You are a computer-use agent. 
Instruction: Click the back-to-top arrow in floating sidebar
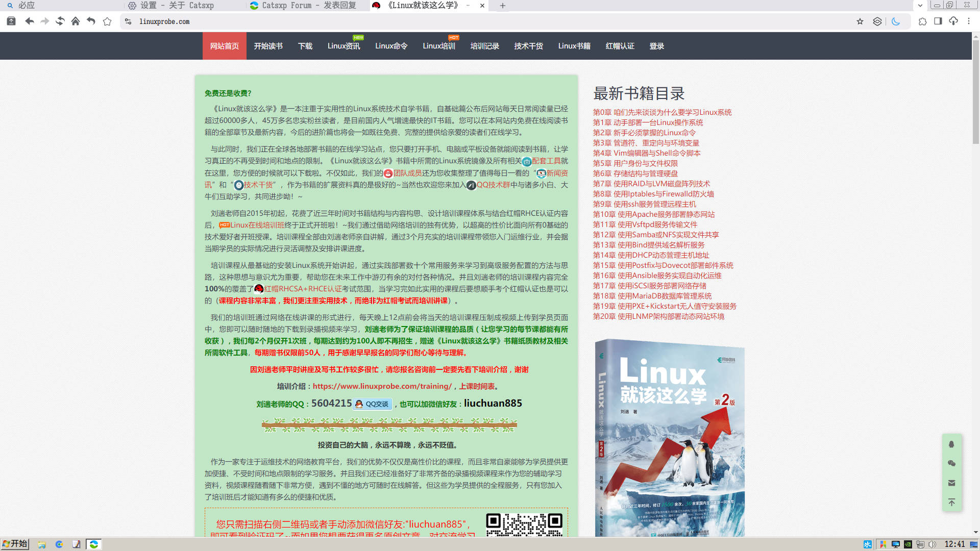click(951, 503)
